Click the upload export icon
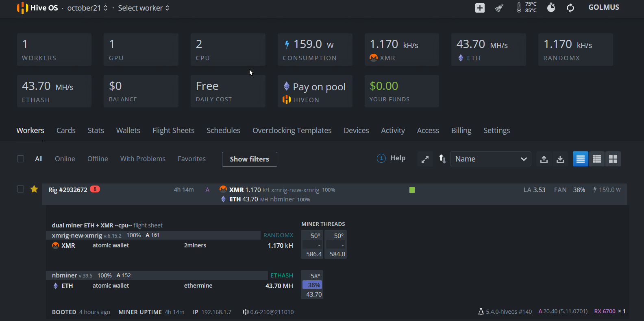Viewport: 644px width, 321px height. coord(544,159)
